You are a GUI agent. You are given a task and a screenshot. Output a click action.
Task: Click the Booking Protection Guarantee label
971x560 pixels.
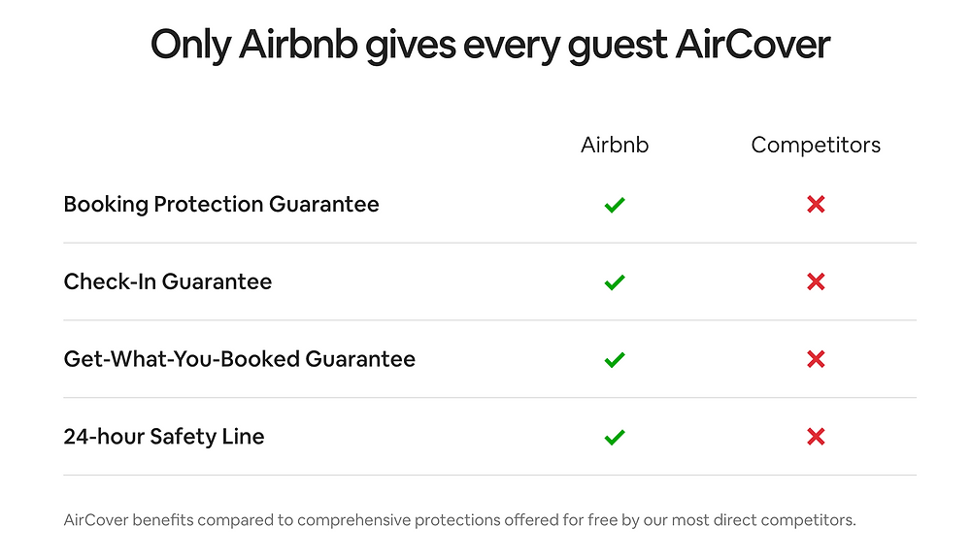221,204
